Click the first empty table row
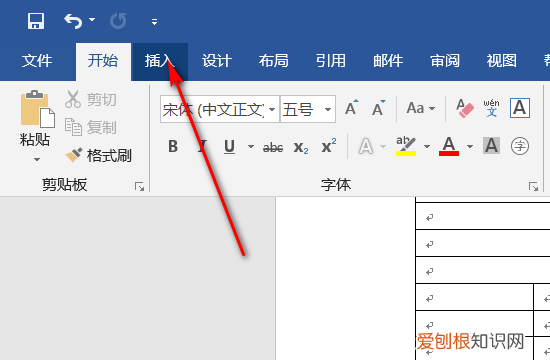Viewport: 550px width, 360px height. pos(483,216)
